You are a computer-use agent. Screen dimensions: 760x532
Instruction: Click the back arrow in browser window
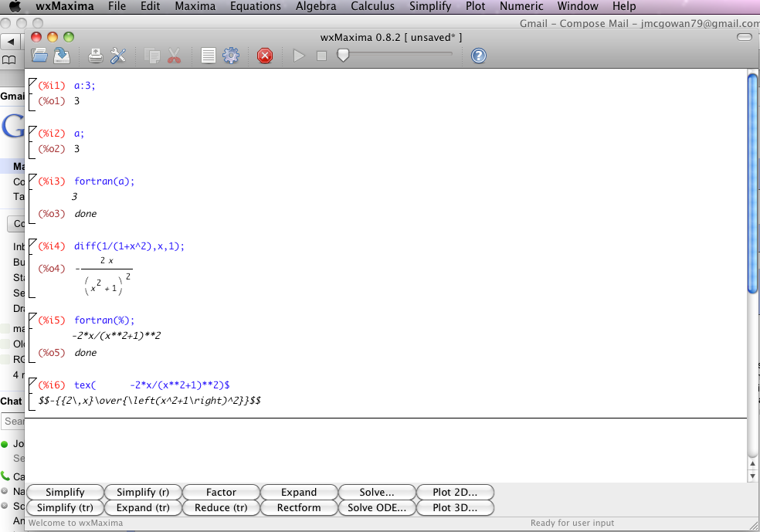coord(11,42)
